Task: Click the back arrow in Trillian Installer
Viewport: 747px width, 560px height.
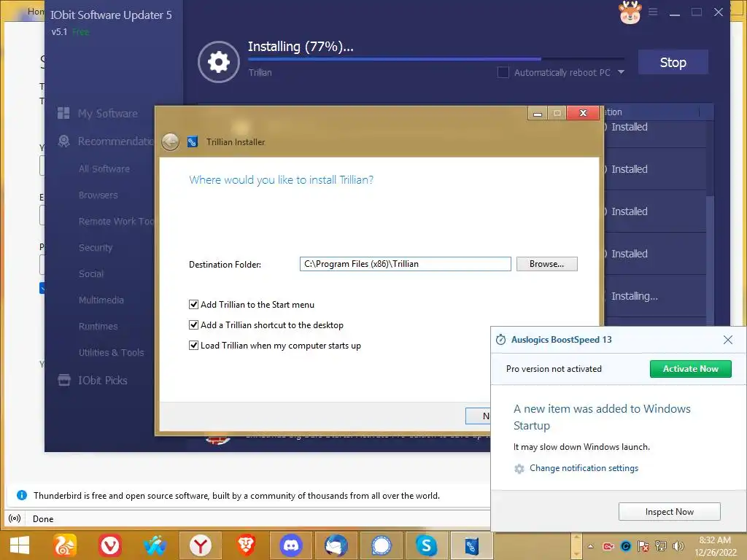Action: (x=170, y=141)
